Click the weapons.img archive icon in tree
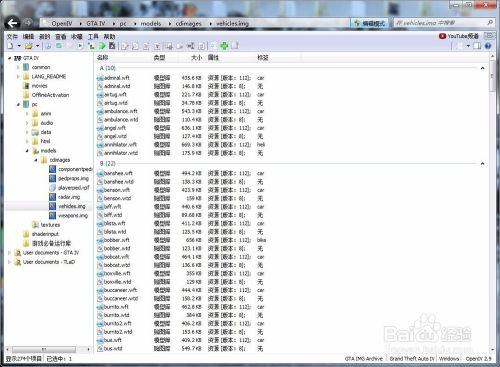This screenshot has width=500, height=367. click(x=52, y=216)
